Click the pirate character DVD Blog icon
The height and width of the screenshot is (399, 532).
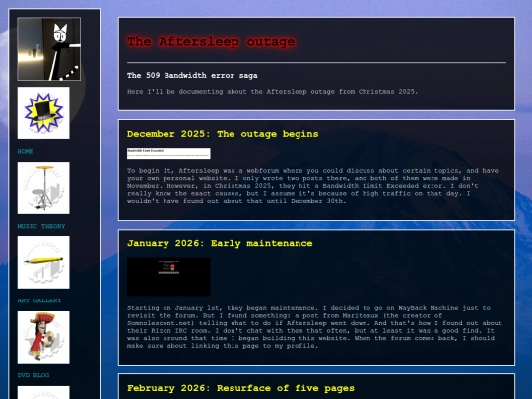43,337
